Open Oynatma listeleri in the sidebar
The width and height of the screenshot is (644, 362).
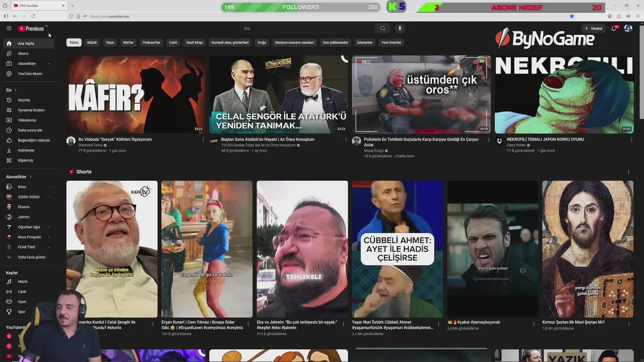(x=28, y=110)
